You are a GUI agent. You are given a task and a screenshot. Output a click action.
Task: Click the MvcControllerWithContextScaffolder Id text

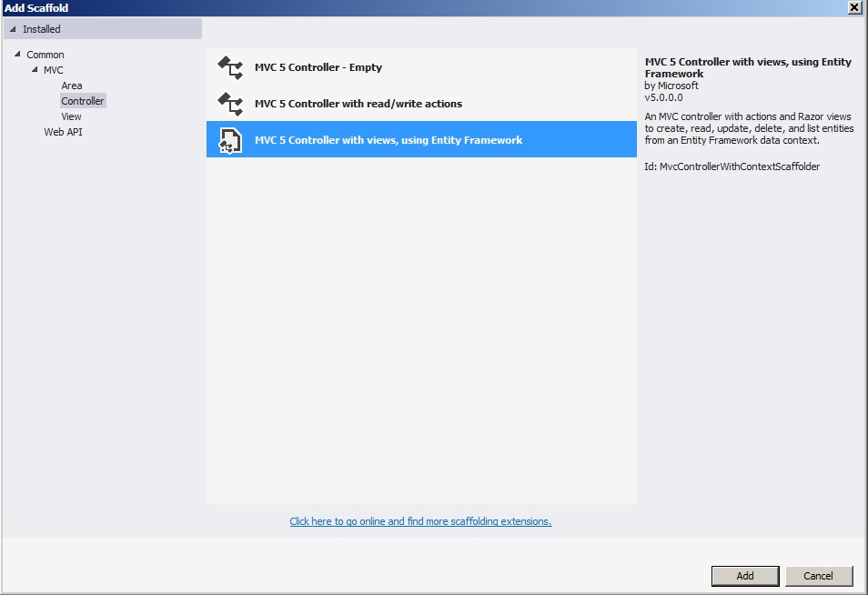click(x=732, y=166)
